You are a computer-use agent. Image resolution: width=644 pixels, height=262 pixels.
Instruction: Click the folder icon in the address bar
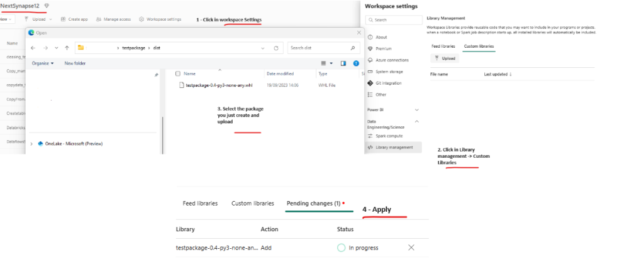(x=81, y=48)
